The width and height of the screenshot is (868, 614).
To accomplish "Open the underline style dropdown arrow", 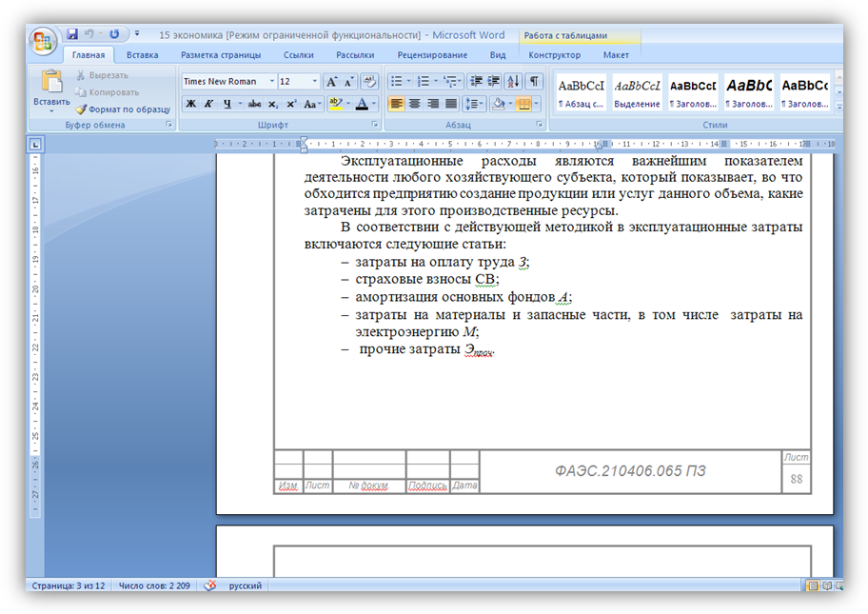I will click(240, 104).
